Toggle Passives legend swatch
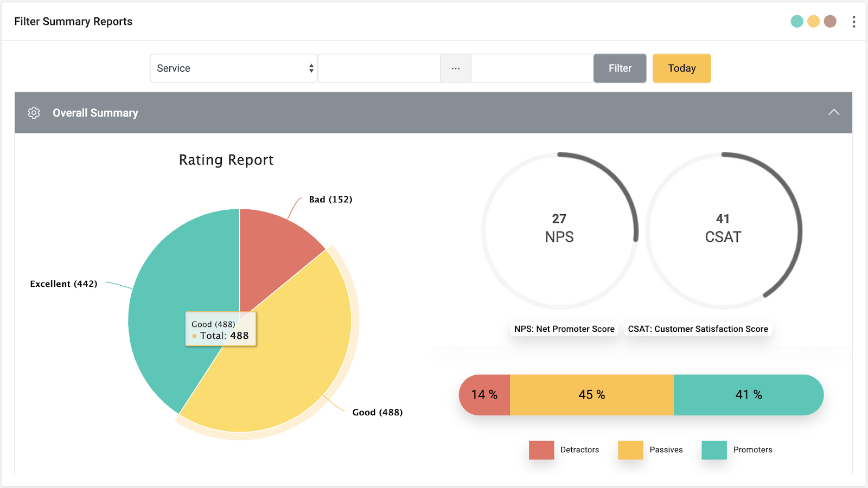Screen dimensions: 868x488 [x=630, y=450]
